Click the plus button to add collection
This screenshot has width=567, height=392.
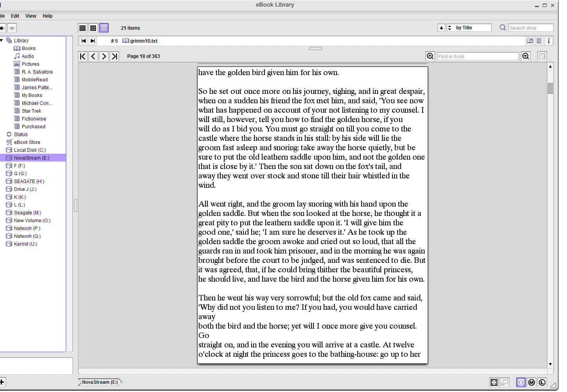[x=2, y=382]
